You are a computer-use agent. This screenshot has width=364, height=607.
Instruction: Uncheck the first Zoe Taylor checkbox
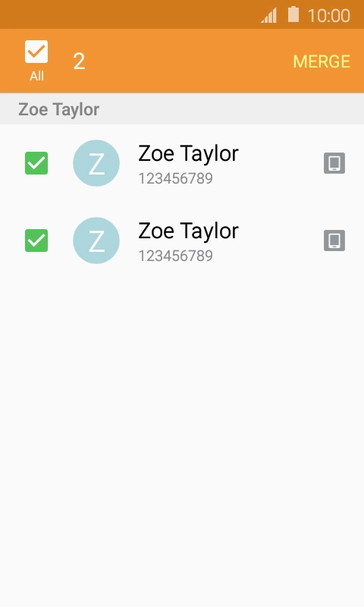(36, 163)
